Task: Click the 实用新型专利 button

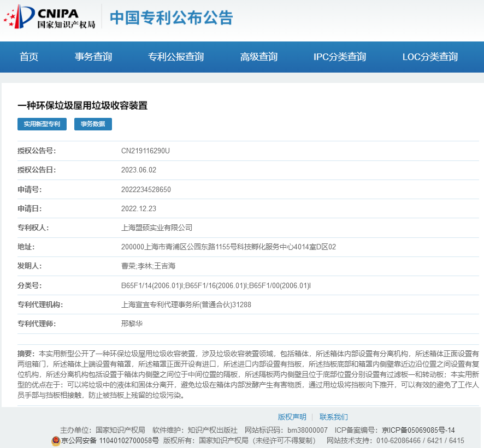Action: [x=42, y=124]
